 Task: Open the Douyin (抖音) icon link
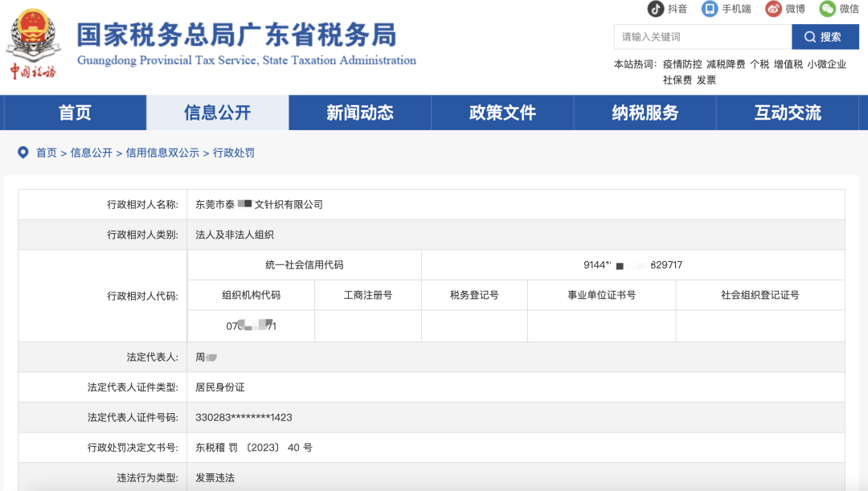click(x=656, y=9)
